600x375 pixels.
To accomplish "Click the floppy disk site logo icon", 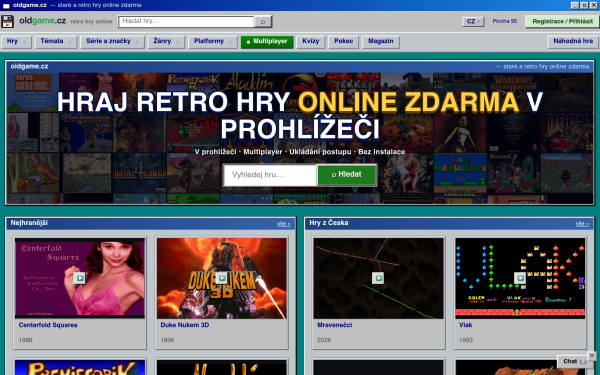I will pos(7,21).
